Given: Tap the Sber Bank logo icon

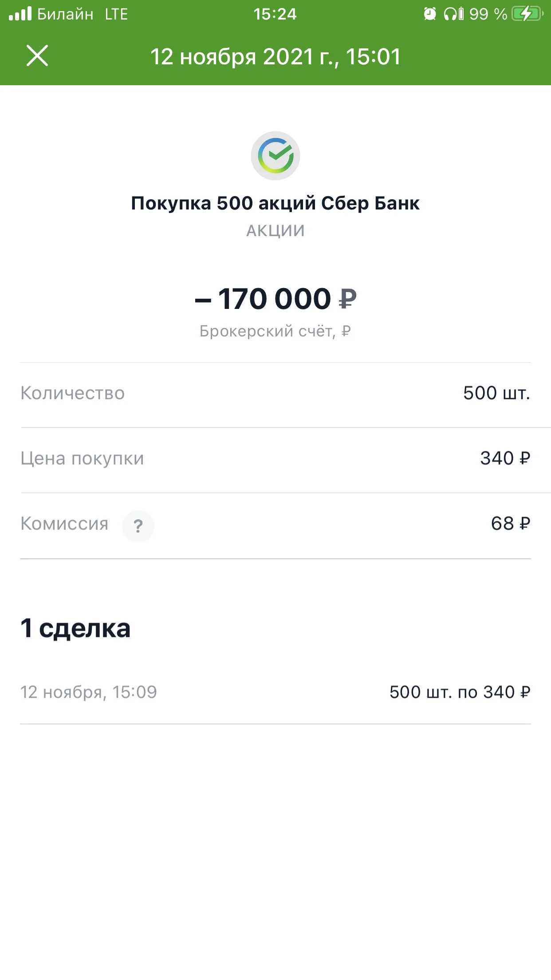Looking at the screenshot, I should click(275, 156).
